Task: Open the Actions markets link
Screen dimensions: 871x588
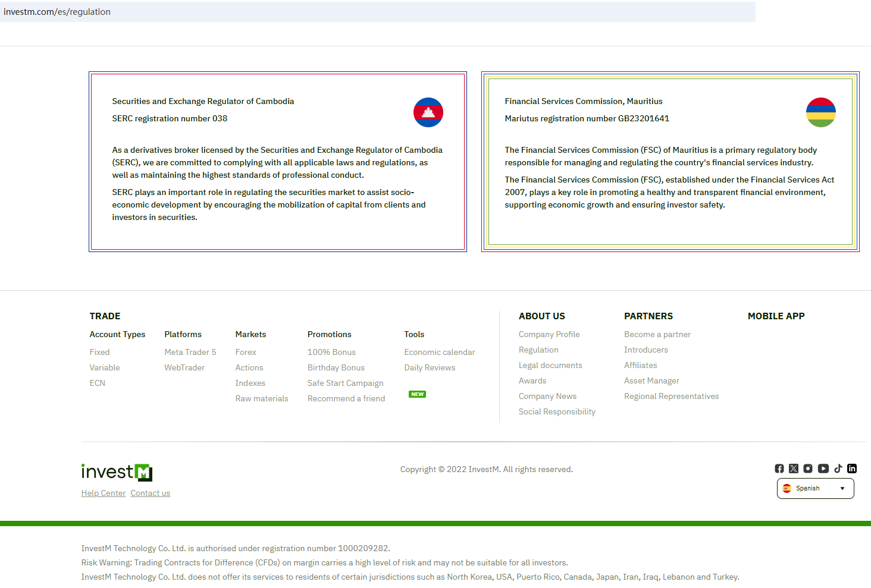Action: 249,367
